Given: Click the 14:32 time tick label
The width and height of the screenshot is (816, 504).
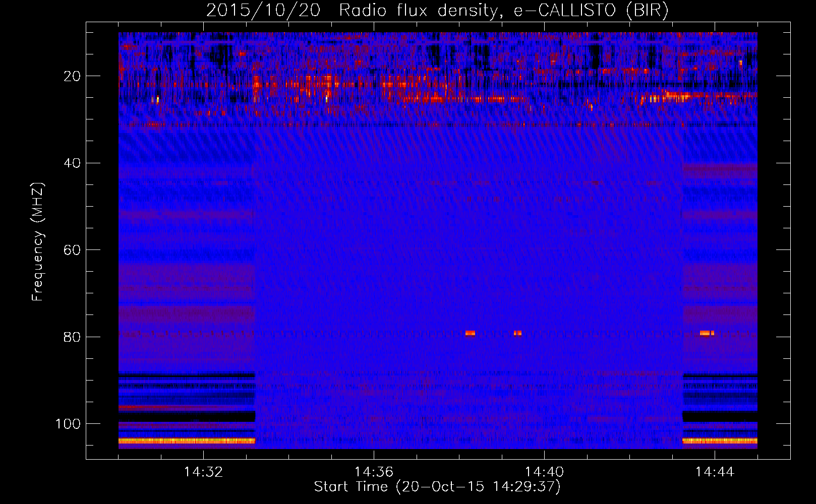Looking at the screenshot, I should tap(203, 472).
